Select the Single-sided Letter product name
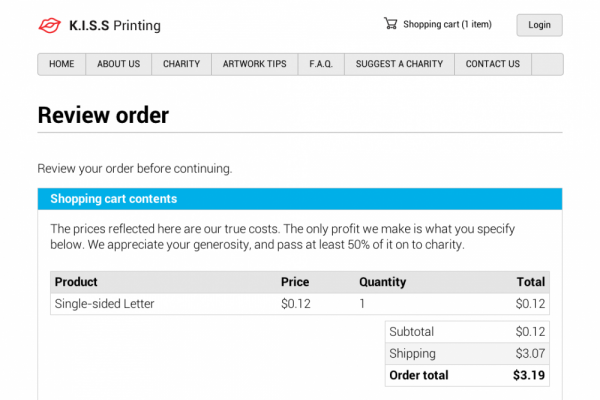 point(104,304)
